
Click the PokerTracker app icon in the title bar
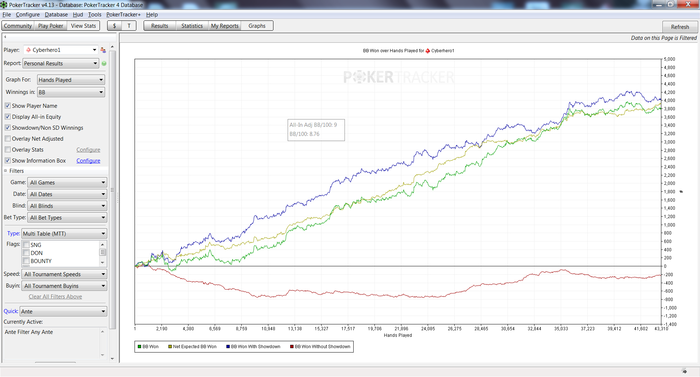tap(4, 4)
